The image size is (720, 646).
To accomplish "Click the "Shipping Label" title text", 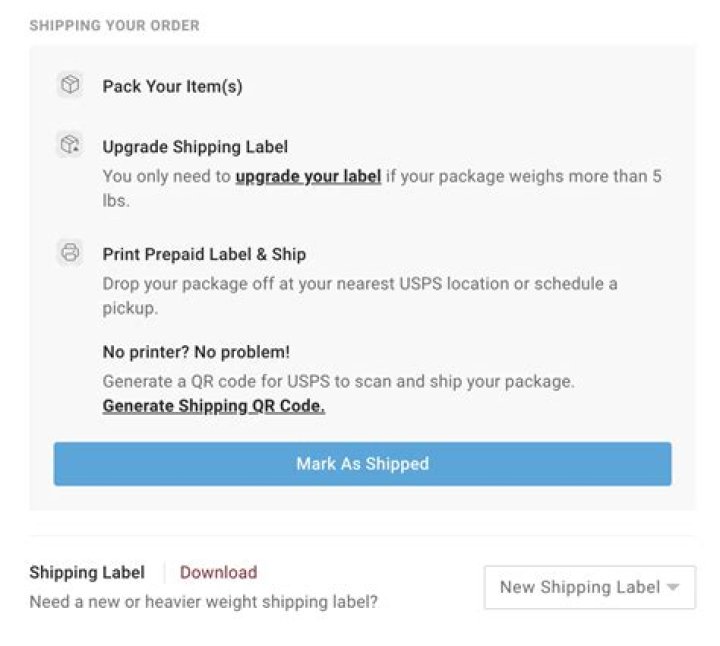I will pyautogui.click(x=87, y=573).
